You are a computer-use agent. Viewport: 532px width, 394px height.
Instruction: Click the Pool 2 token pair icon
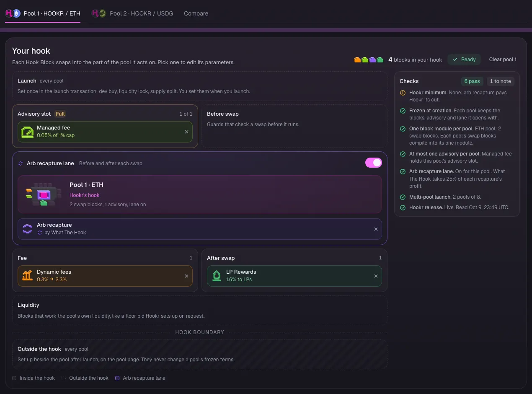(x=99, y=13)
